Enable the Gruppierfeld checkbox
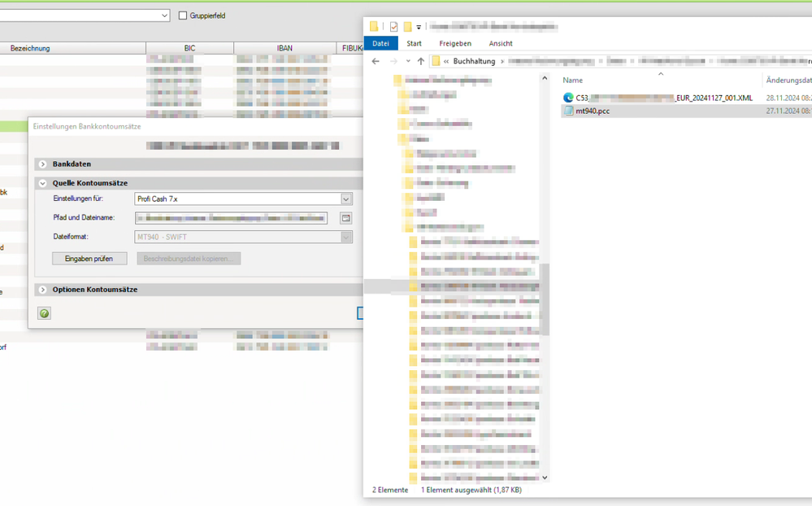Viewport: 812px width, 506px height. [x=183, y=15]
